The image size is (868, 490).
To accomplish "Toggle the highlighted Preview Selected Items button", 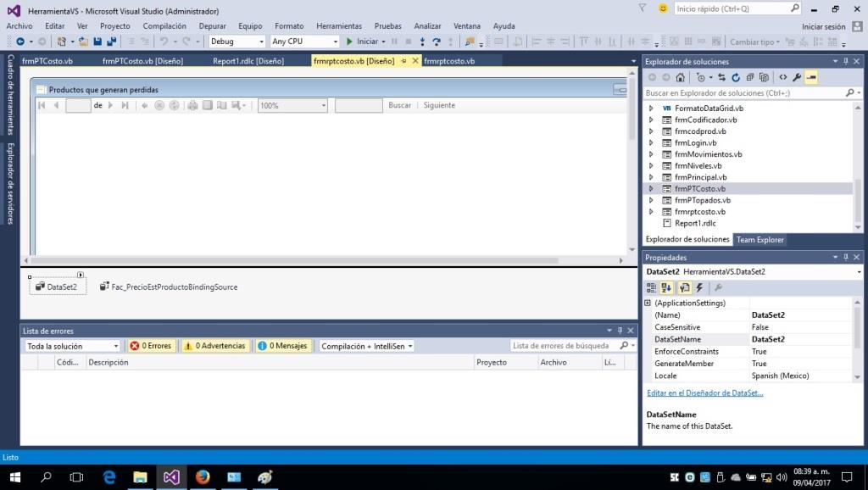I will (x=811, y=77).
